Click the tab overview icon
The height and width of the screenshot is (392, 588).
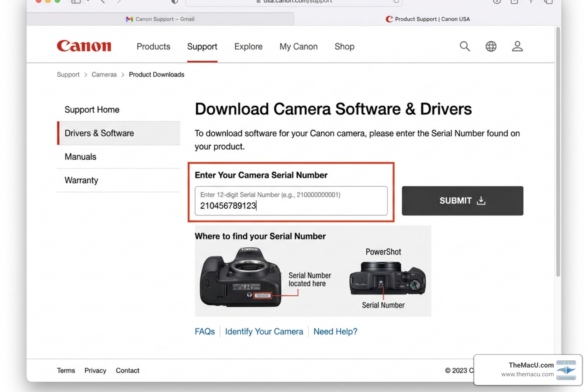point(548,2)
